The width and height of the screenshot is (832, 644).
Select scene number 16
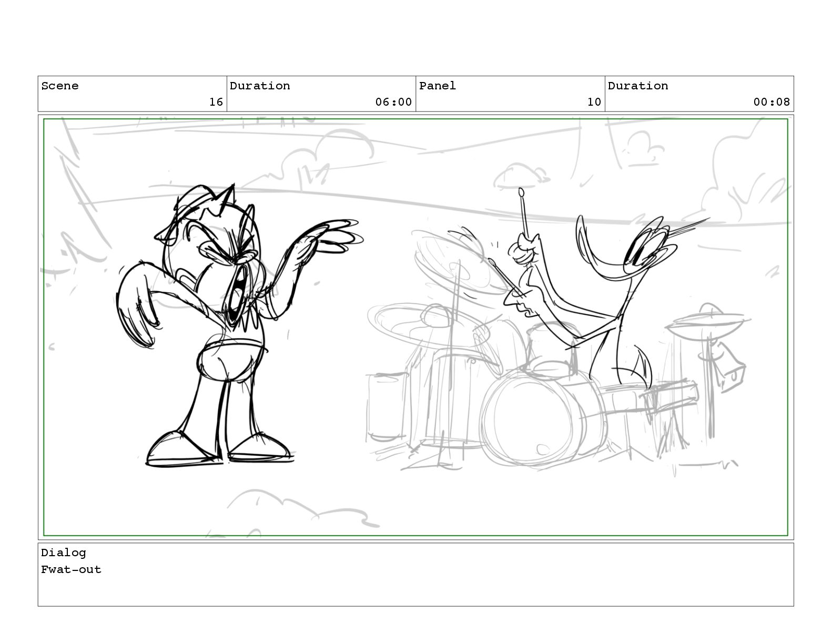(216, 102)
